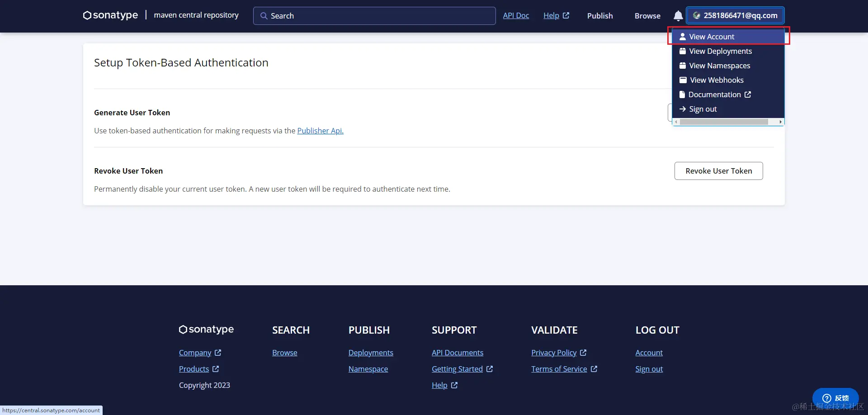Viewport: 868px width, 415px height.
Task: Click the footer Sonatype logo
Action: 206,330
